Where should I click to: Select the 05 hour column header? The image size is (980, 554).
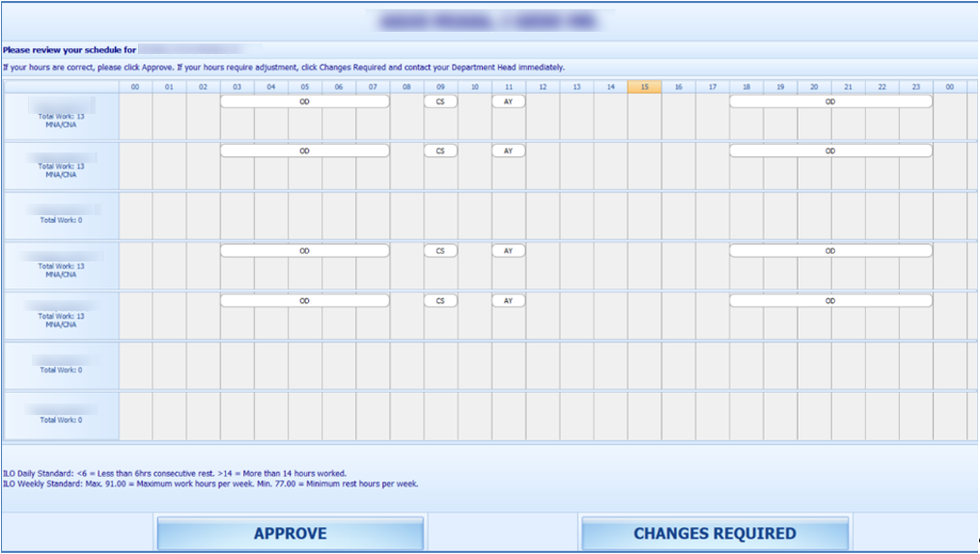(305, 87)
